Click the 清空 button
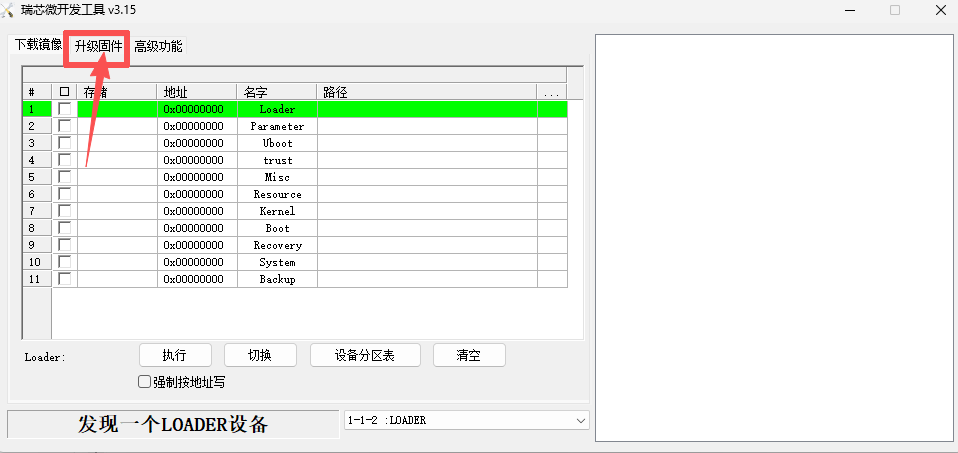Screen dimensions: 958x453 (x=468, y=355)
